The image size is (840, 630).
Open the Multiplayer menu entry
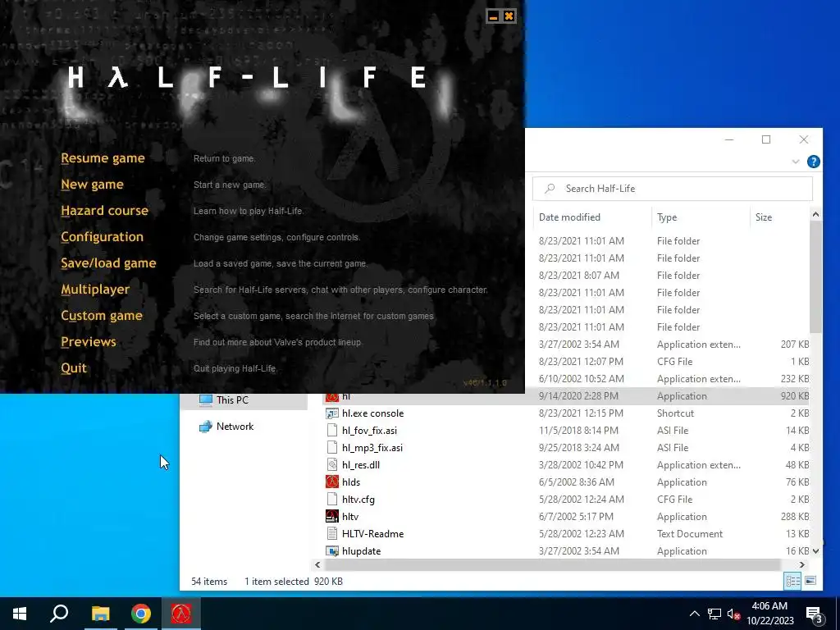click(95, 290)
